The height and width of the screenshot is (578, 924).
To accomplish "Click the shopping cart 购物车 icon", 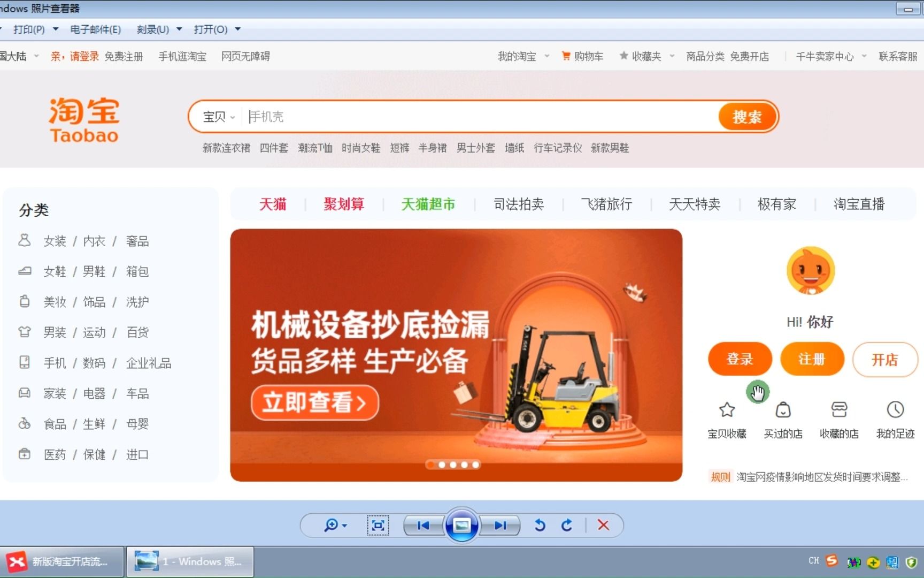I will pyautogui.click(x=566, y=56).
